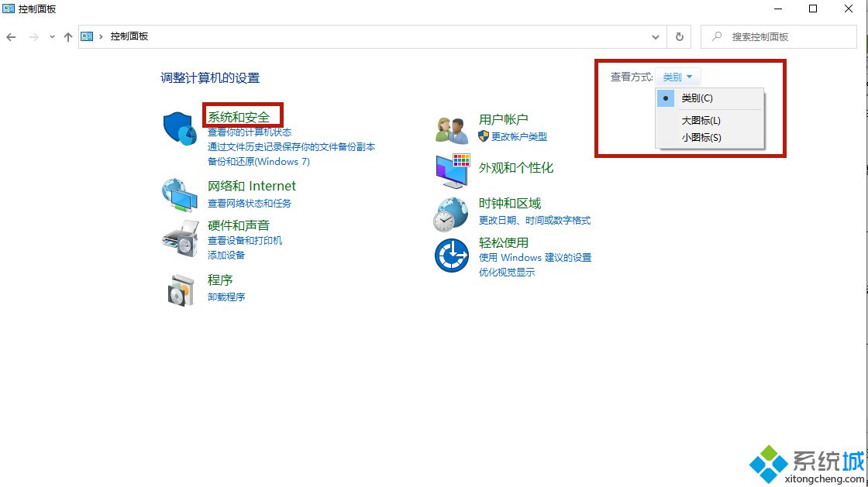Choose 小图标(S) from view menu
Image resolution: width=868 pixels, height=487 pixels.
(x=701, y=138)
